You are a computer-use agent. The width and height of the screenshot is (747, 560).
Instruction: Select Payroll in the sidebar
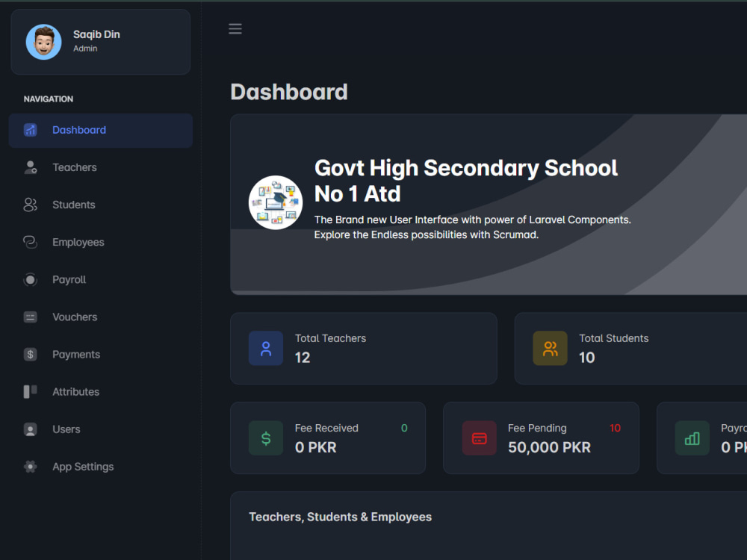click(101, 280)
